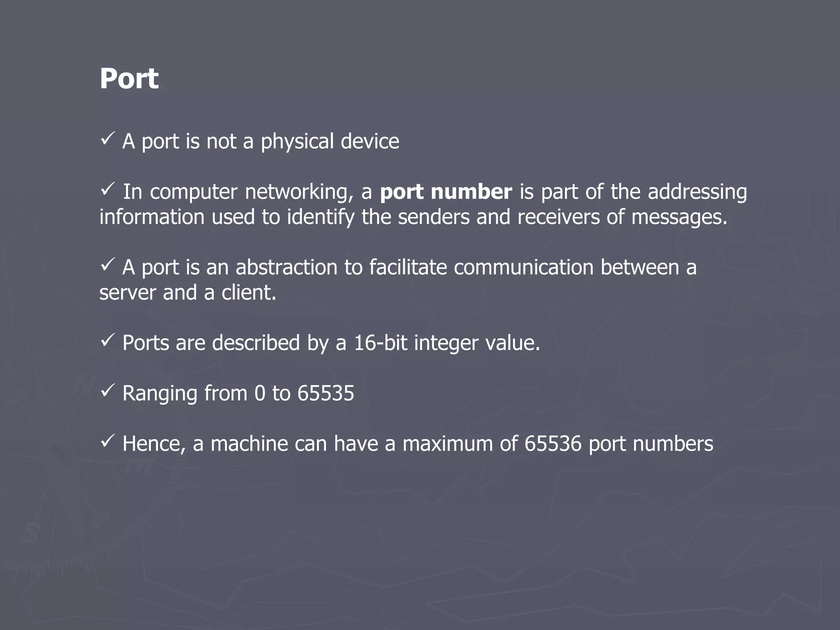The width and height of the screenshot is (840, 630).
Task: Click the words 'integer value.'
Action: [x=477, y=342]
